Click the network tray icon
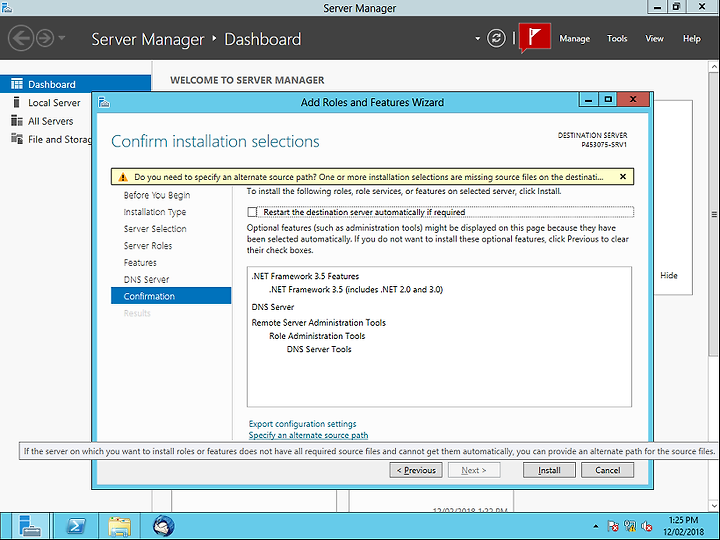This screenshot has width=720, height=540. pyautogui.click(x=630, y=526)
